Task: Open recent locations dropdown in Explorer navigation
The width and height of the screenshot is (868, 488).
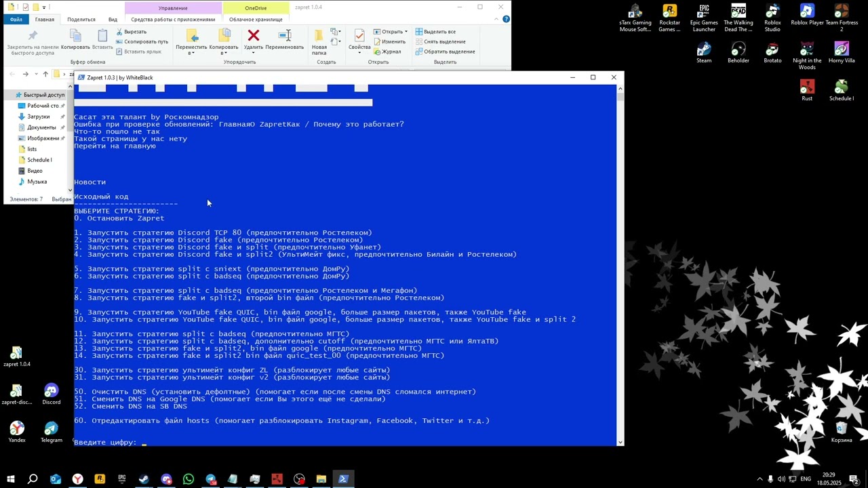Action: point(36,74)
